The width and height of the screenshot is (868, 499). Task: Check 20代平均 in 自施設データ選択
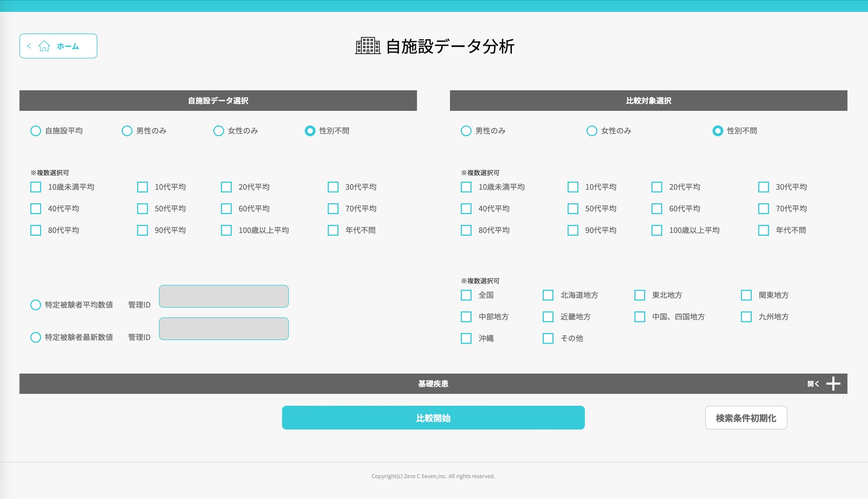(x=226, y=187)
